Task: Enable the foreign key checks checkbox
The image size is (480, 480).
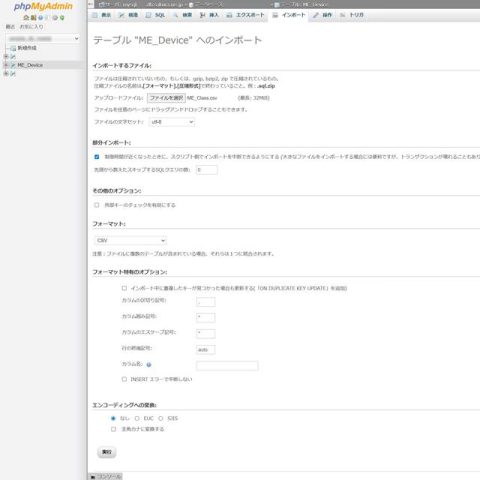Action: 97,205
